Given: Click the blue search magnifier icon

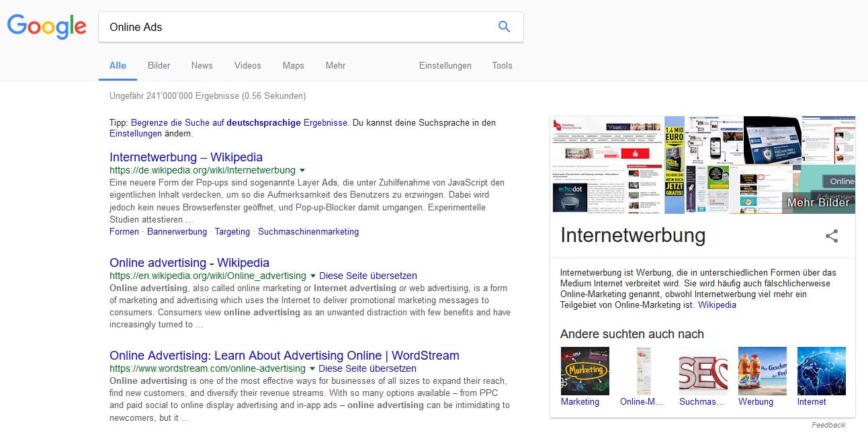Looking at the screenshot, I should pyautogui.click(x=504, y=27).
